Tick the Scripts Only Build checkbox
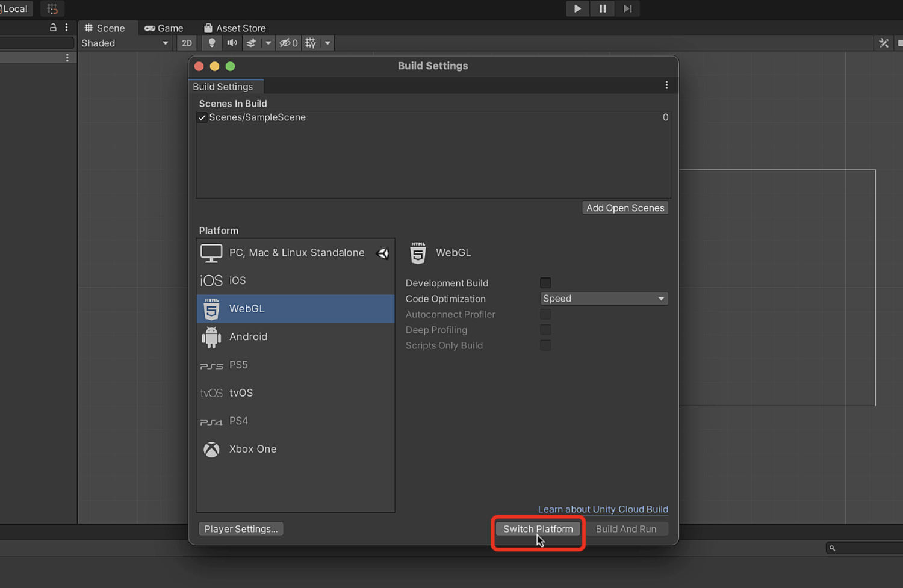The image size is (903, 588). [545, 345]
